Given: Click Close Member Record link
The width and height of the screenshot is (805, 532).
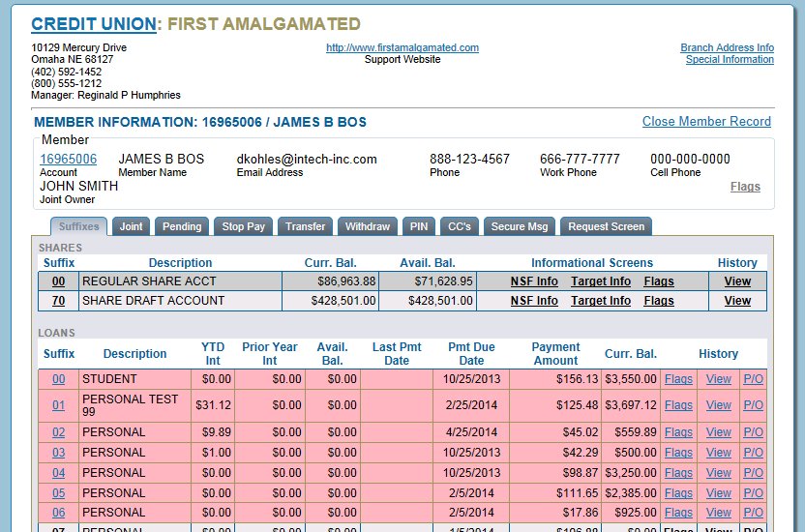Looking at the screenshot, I should pos(706,122).
